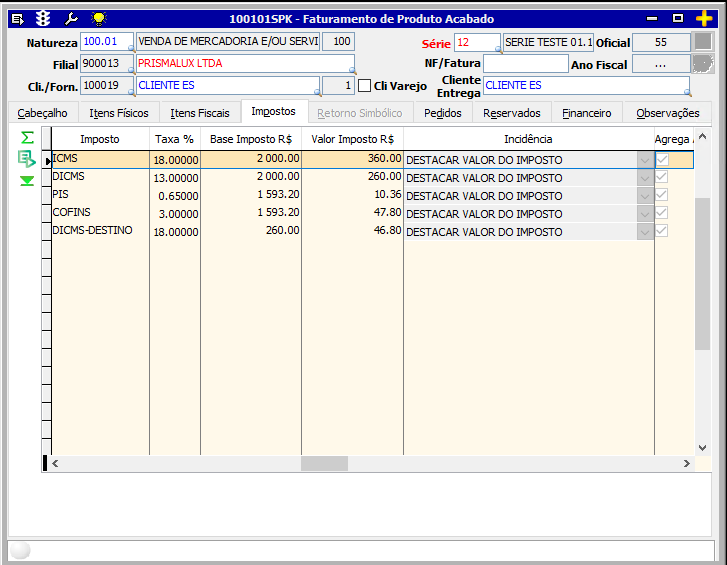727x565 pixels.
Task: Click the Série field showing 12
Action: [477, 43]
